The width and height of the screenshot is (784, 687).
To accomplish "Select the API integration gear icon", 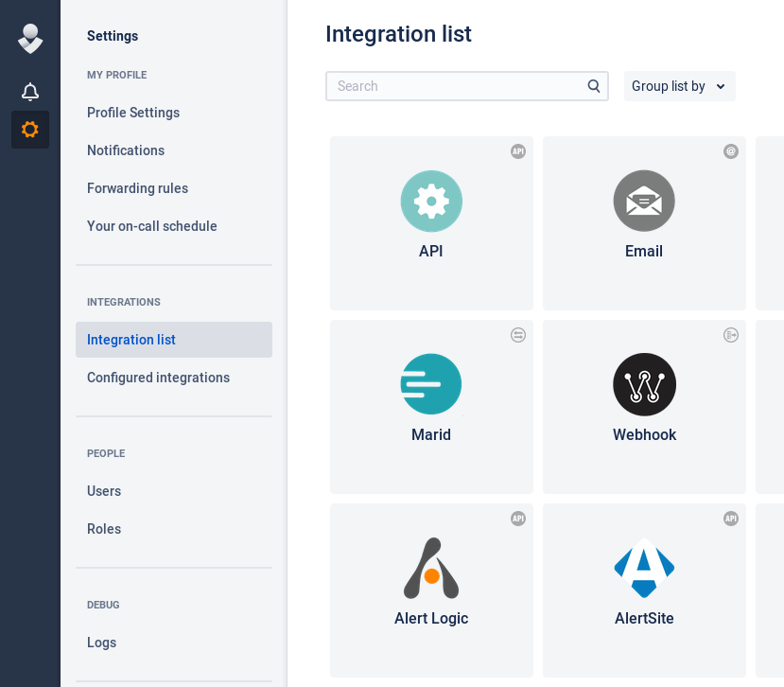I will pyautogui.click(x=431, y=201).
